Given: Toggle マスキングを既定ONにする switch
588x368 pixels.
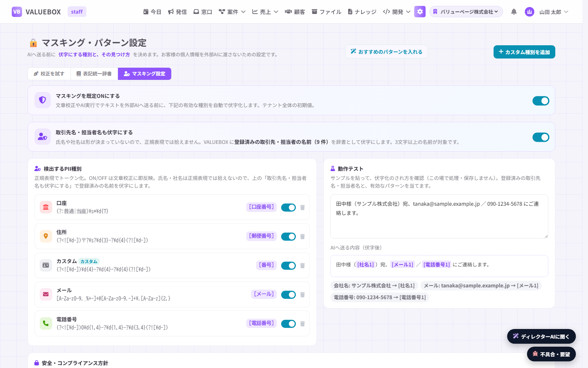Looking at the screenshot, I should click(x=541, y=101).
